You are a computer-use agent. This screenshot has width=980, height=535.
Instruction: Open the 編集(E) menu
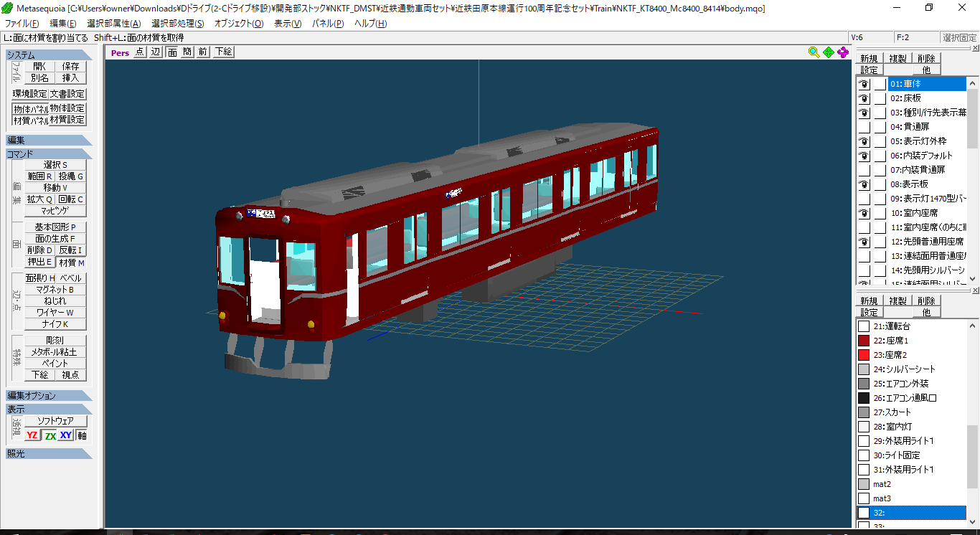coord(62,24)
